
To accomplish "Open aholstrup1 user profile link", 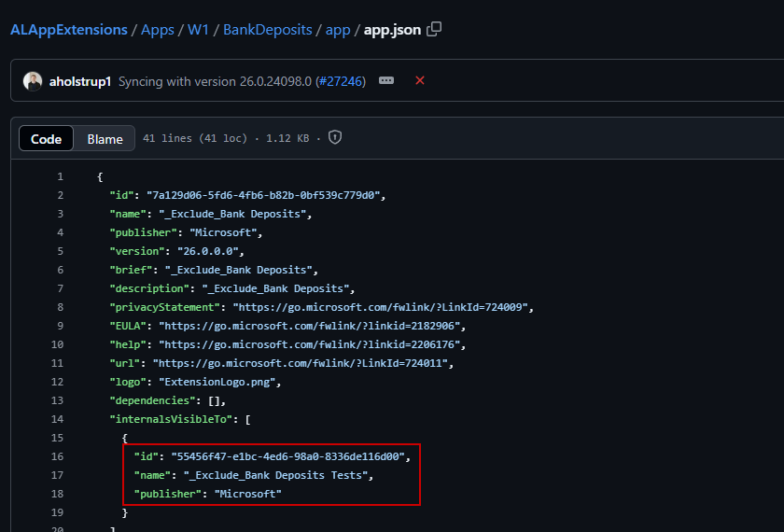I will tap(80, 81).
